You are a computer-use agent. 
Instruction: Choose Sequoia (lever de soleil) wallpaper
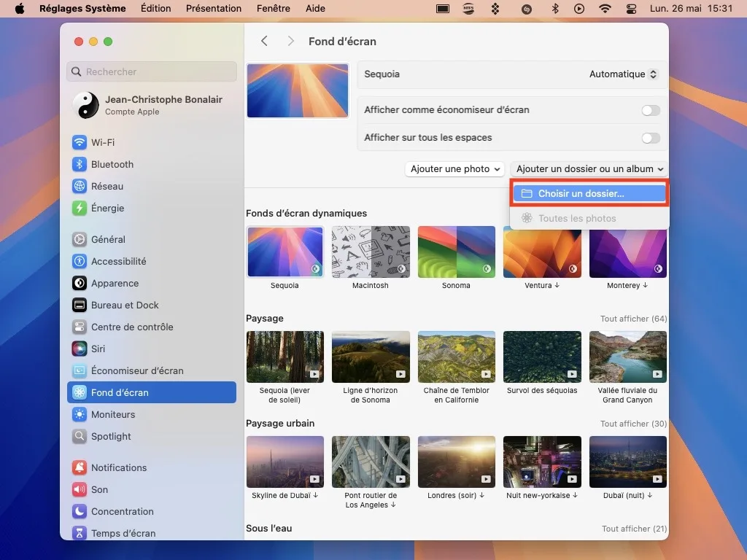285,357
